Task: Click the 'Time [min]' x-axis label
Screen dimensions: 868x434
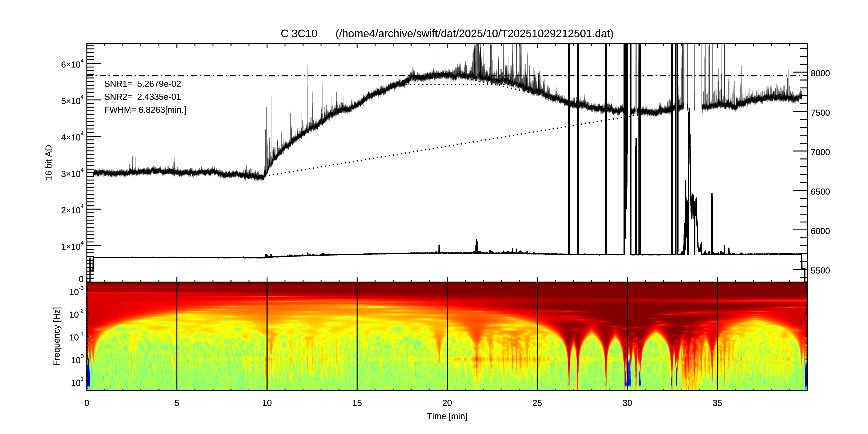Action: point(447,416)
